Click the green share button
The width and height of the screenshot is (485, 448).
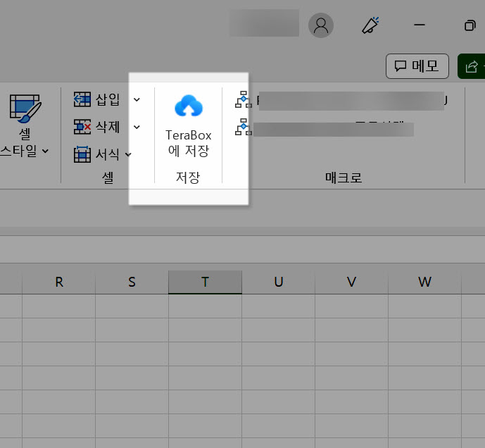tap(472, 66)
